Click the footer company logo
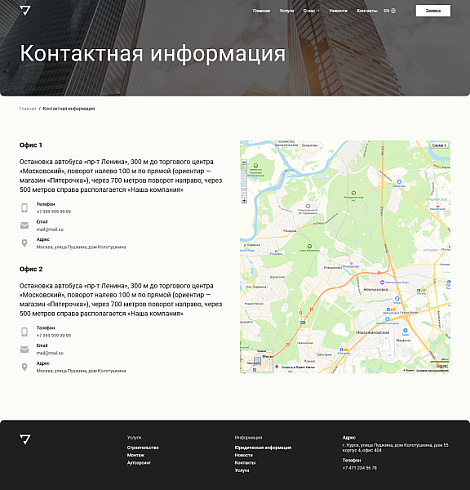Viewport: 470px width, 490px height. [x=25, y=439]
